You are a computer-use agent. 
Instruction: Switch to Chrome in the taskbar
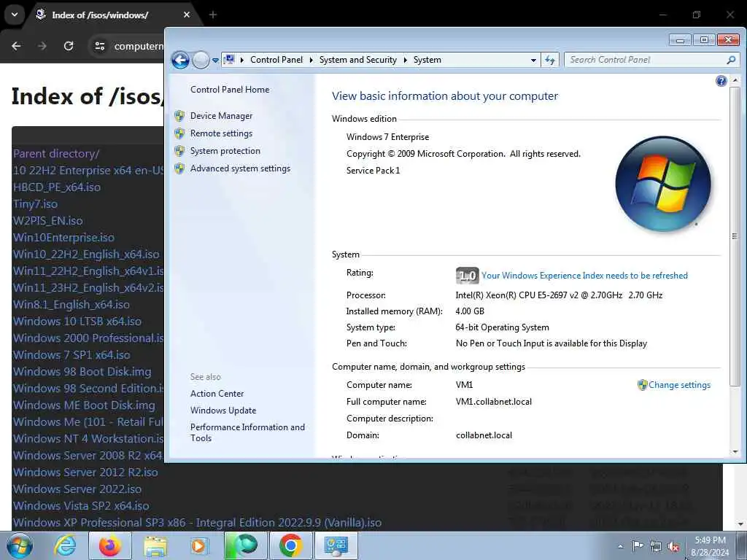[290, 545]
